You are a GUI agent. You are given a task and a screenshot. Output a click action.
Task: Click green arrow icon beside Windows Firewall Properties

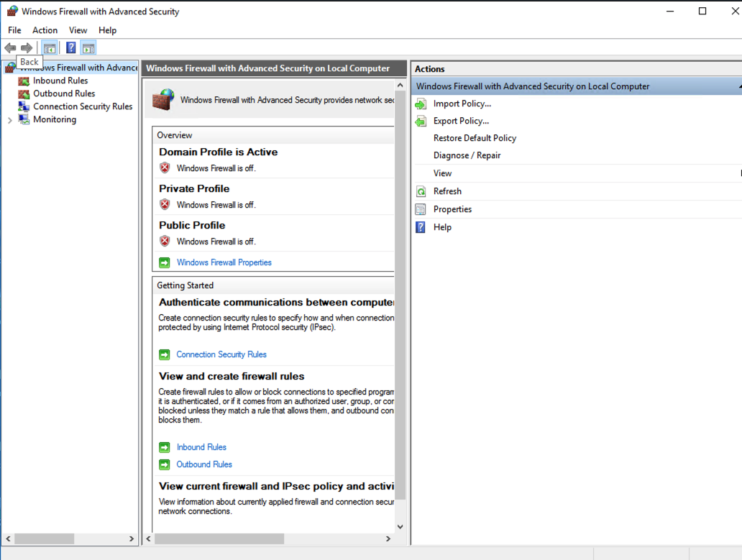click(164, 262)
